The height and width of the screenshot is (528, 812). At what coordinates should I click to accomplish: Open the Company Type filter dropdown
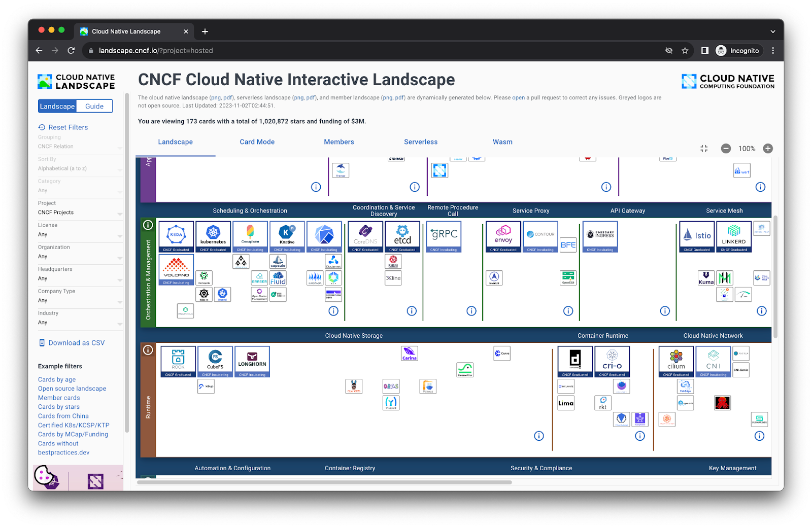[80, 300]
